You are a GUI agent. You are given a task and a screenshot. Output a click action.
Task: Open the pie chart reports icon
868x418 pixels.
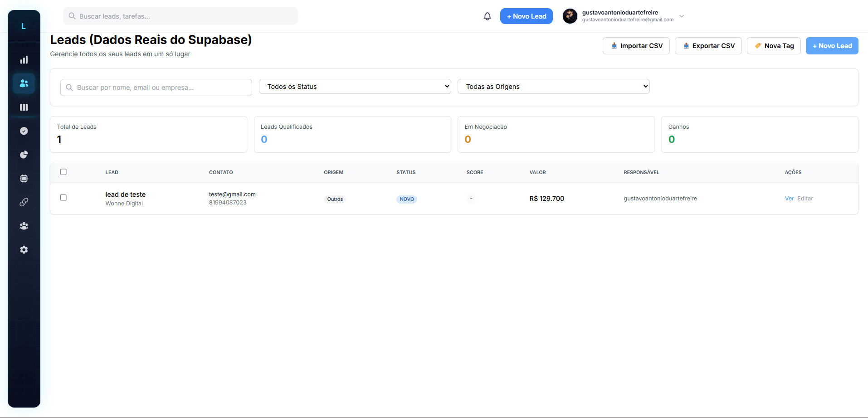tap(24, 155)
